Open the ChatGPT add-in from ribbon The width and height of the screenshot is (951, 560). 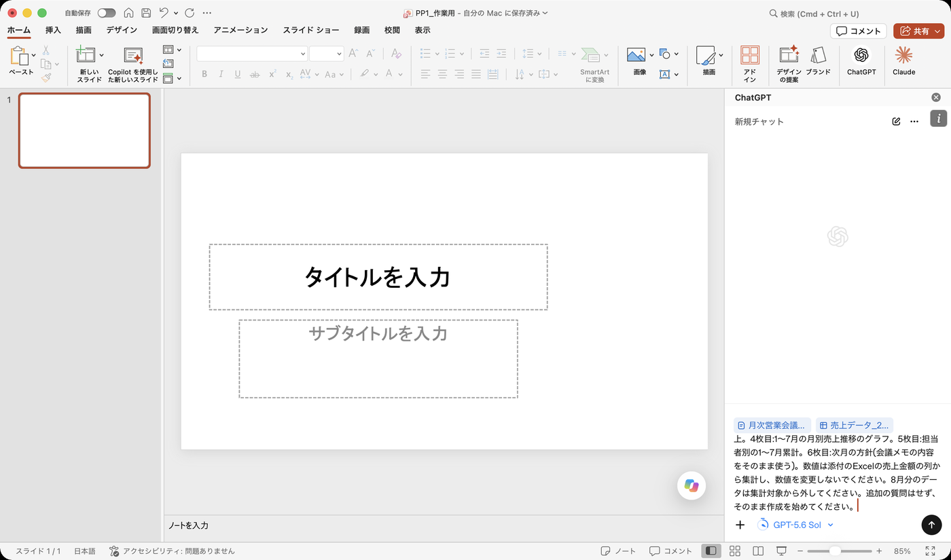tap(861, 61)
